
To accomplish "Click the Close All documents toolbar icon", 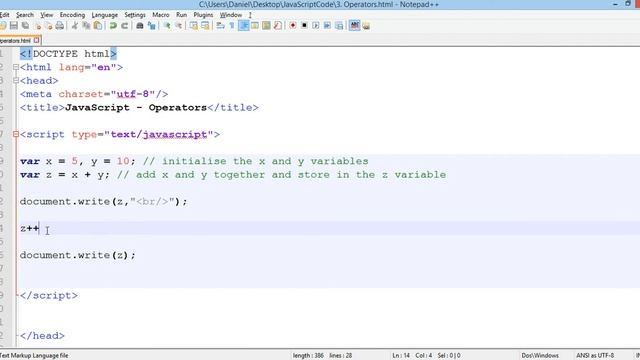I will pyautogui.click(x=49, y=26).
